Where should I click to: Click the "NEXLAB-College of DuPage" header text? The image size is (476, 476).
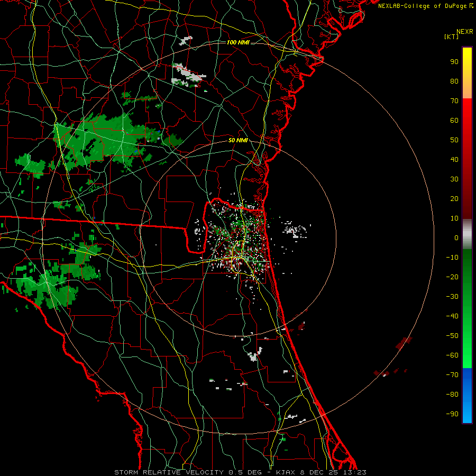(423, 6)
